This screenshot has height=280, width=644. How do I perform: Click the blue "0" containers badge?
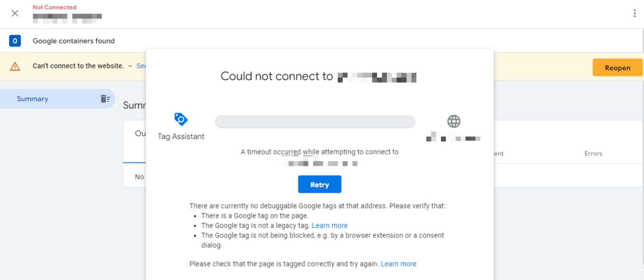(x=14, y=41)
